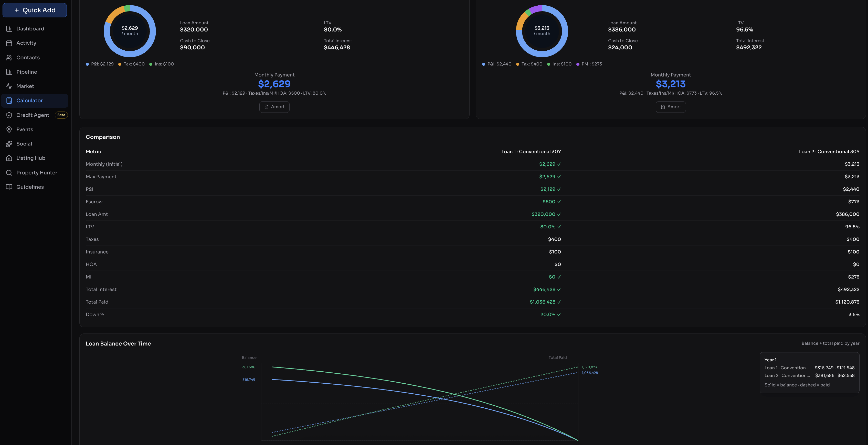
Task: Open the Market section
Action: [25, 86]
